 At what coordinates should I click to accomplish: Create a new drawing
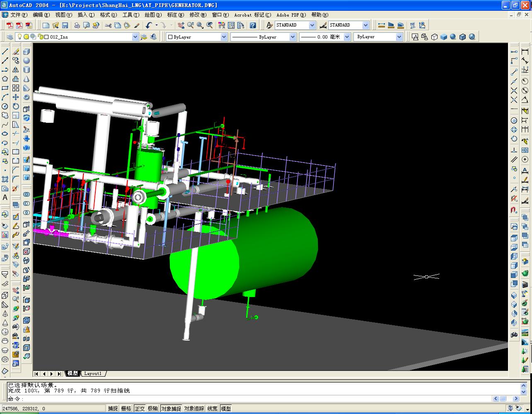(46, 25)
